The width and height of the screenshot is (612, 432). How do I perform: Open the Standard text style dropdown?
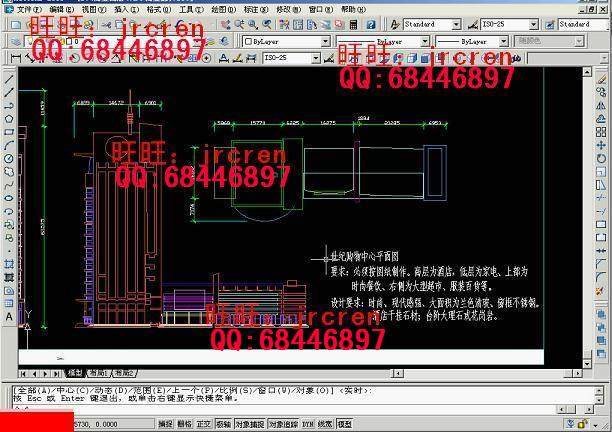point(456,25)
